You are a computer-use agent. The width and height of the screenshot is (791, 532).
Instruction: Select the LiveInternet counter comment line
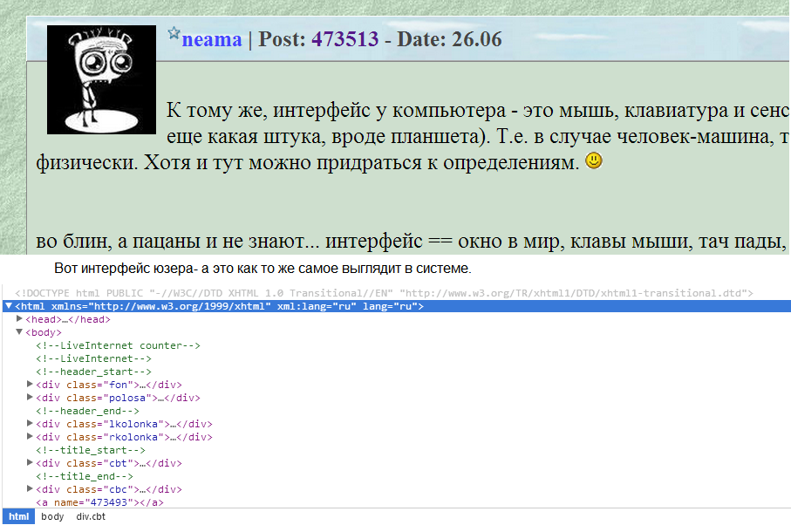(x=118, y=345)
